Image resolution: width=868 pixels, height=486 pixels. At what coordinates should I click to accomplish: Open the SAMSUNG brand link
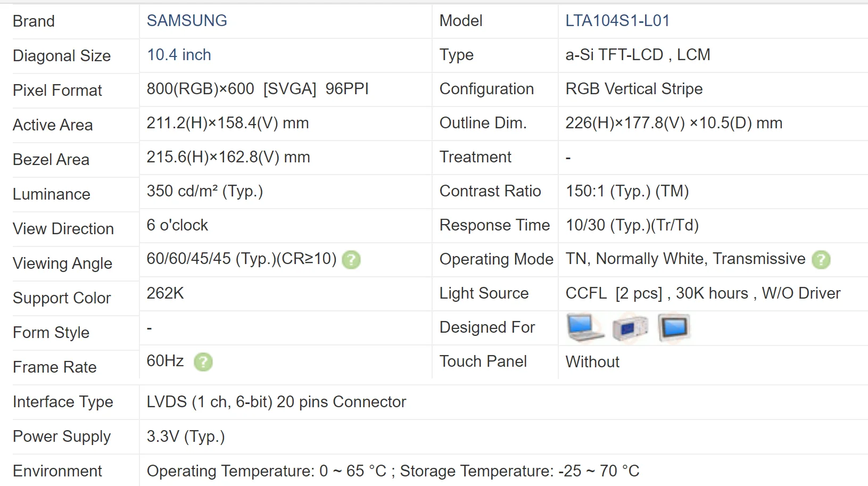pyautogui.click(x=187, y=21)
